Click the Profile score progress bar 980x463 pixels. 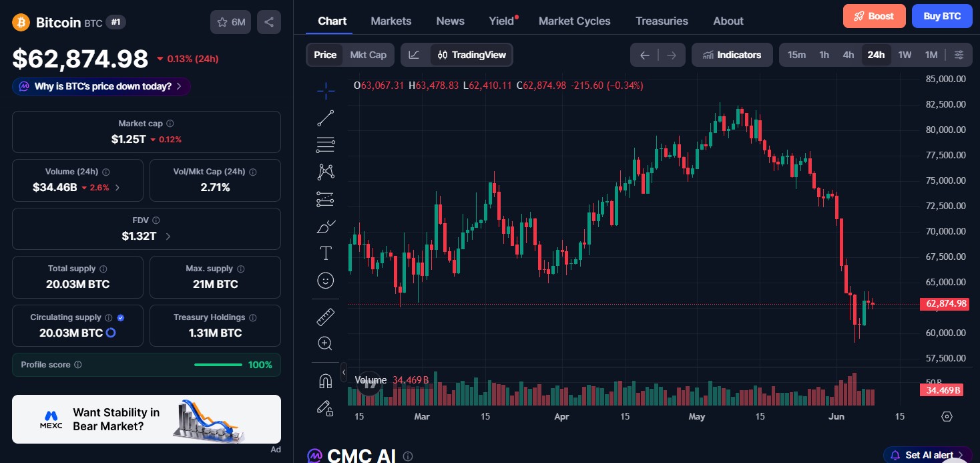(218, 365)
